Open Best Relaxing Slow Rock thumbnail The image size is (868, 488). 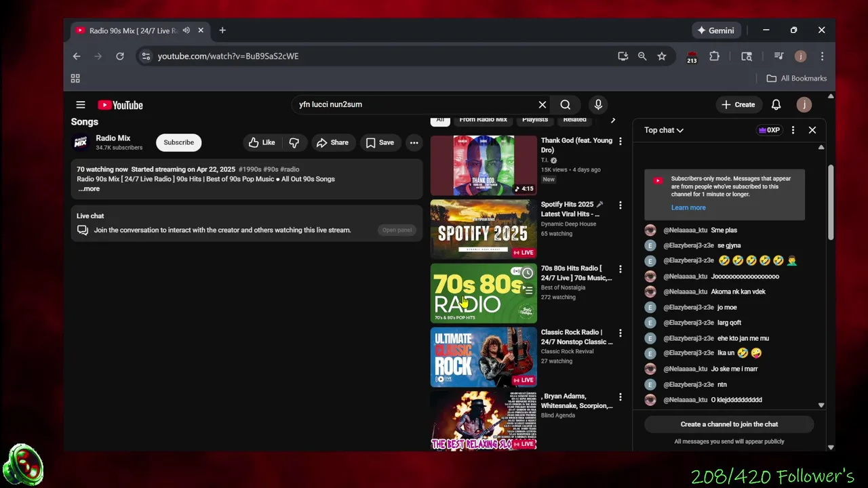(484, 420)
